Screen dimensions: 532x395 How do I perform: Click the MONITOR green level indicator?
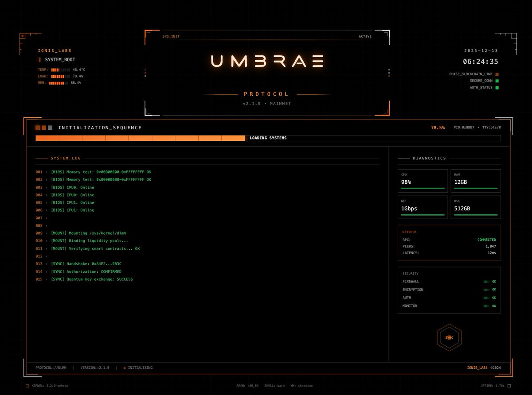pyautogui.click(x=486, y=306)
